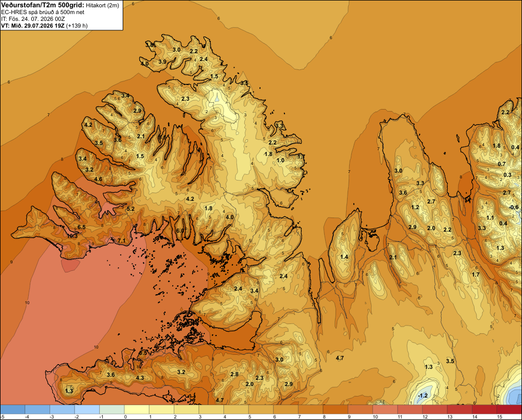Click the 'Hitakort (2m)' label
Image resolution: width=522 pixels, height=420 pixels.
click(102, 5)
